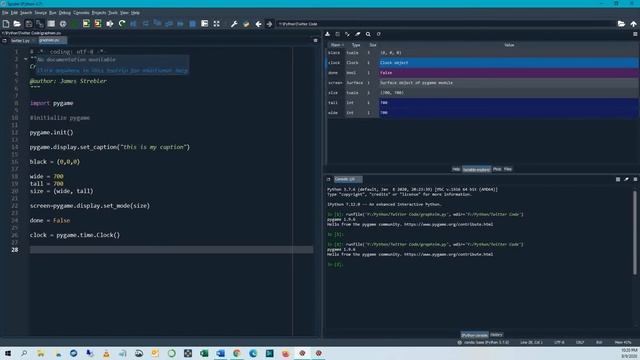Sort variables by the Type column header
This screenshot has height=360, width=640.
[x=356, y=45]
